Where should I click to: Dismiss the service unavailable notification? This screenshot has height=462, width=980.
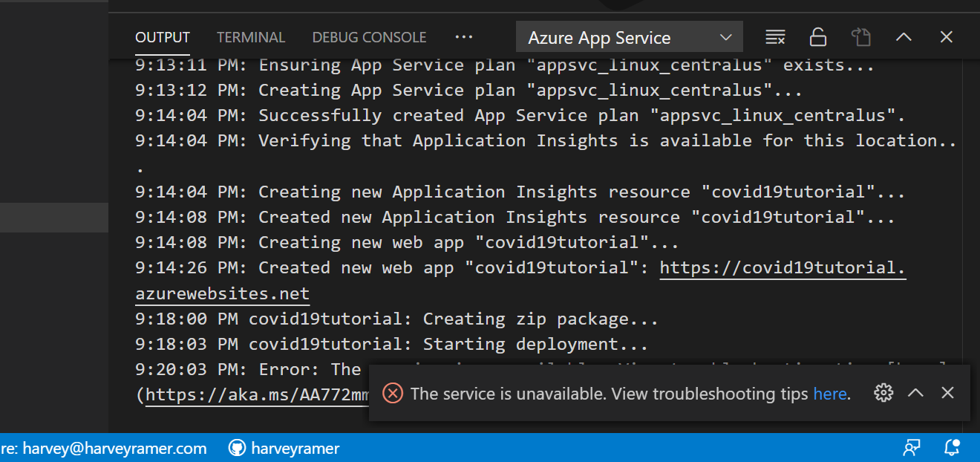tap(947, 393)
